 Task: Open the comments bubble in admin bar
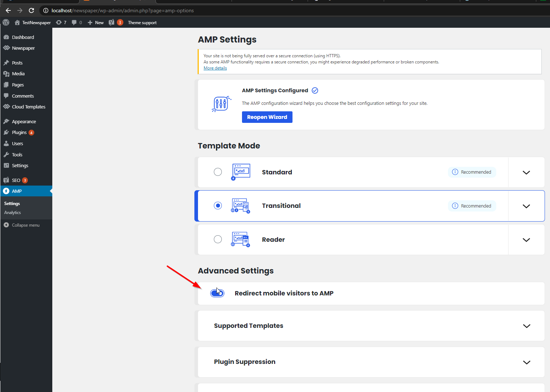coord(77,22)
